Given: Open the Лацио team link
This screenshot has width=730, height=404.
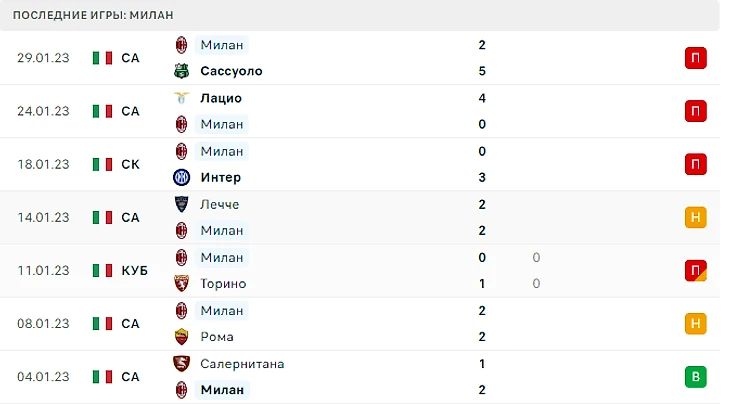Looking at the screenshot, I should 221,98.
